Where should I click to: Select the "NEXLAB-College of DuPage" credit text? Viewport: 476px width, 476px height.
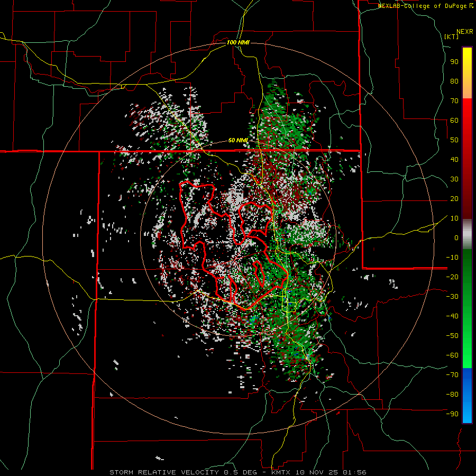[x=423, y=6]
